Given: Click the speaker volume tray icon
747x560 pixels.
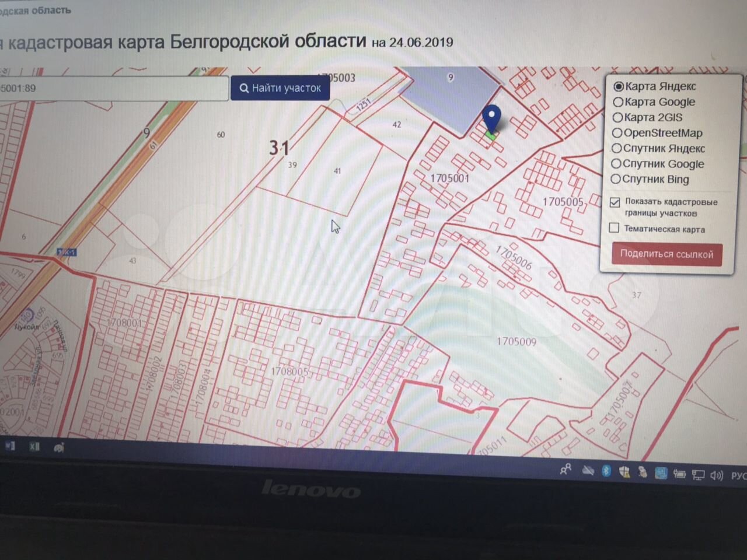Looking at the screenshot, I should coord(717,475).
